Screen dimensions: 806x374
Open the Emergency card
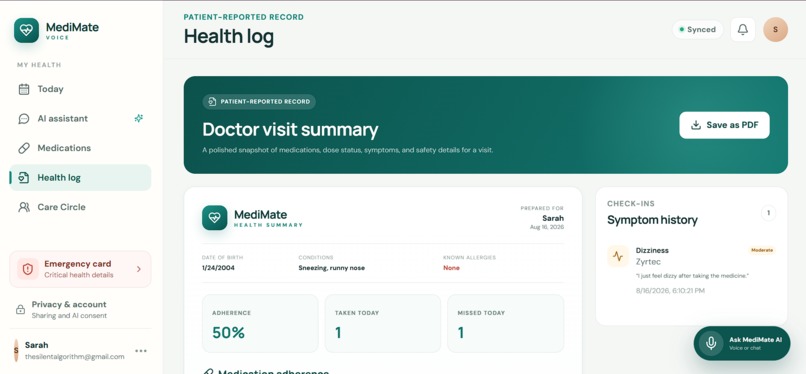(80, 269)
